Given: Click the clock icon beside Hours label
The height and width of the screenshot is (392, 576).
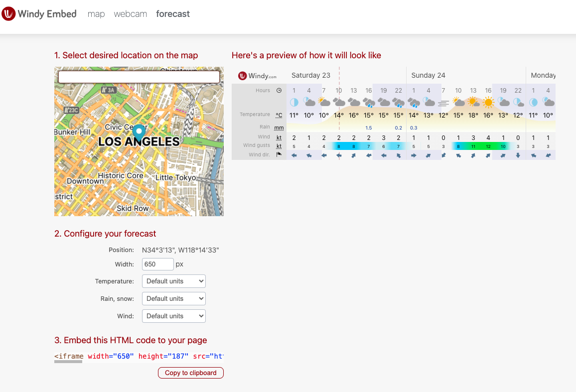Looking at the screenshot, I should (279, 91).
